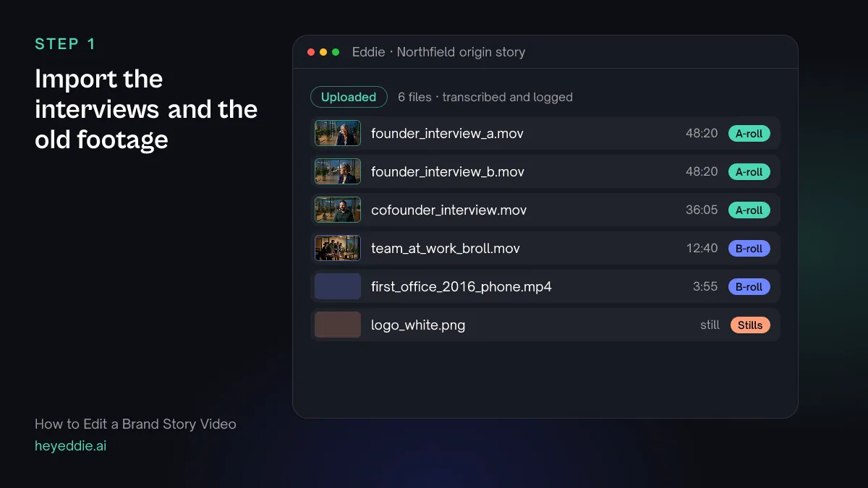868x488 pixels.
Task: Click the 48:20 duration of founder_interview_a.mov
Action: (702, 134)
